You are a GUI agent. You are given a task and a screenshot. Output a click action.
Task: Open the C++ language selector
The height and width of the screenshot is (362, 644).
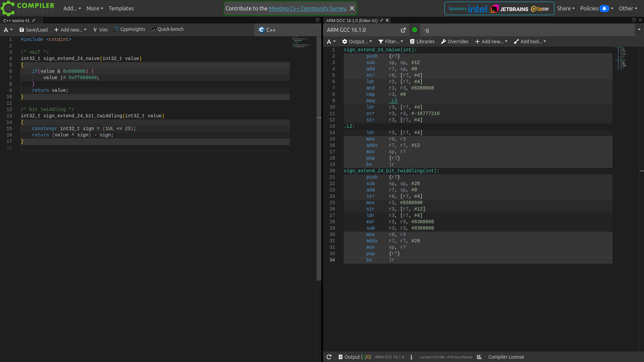pos(287,30)
